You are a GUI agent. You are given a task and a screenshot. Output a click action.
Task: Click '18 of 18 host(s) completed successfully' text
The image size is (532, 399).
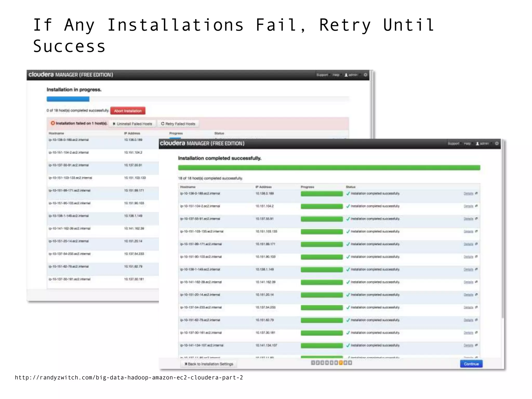[210, 178]
